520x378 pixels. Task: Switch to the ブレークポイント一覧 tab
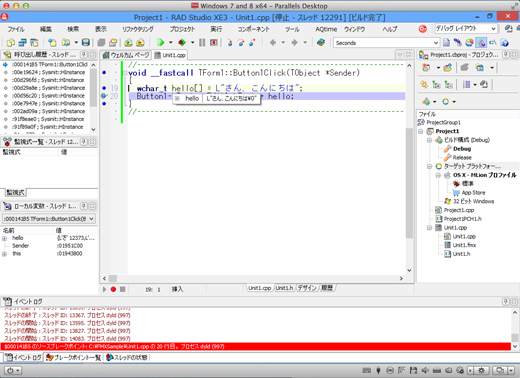point(73,357)
